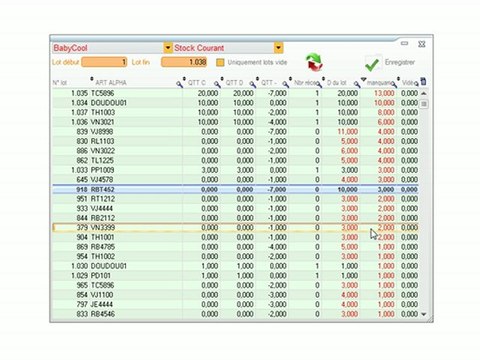Click manquant value 13,000 in TC5896 row
The height and width of the screenshot is (360, 480).
(384, 93)
